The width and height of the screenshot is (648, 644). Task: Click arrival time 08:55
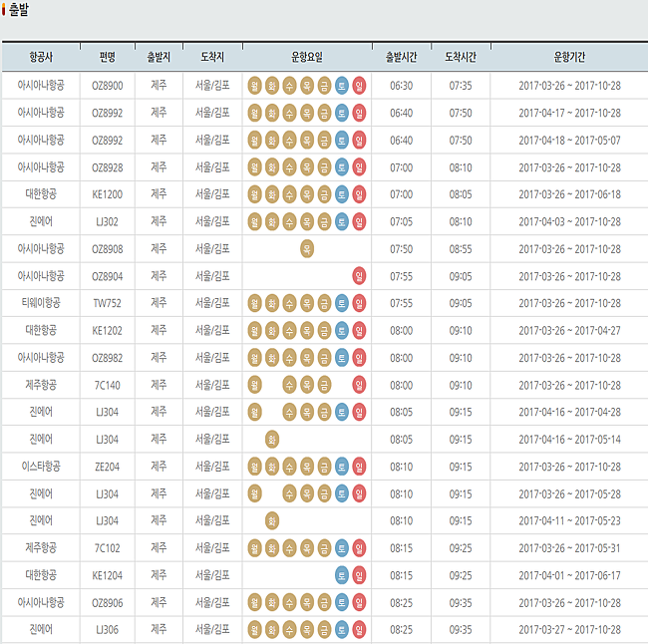461,249
